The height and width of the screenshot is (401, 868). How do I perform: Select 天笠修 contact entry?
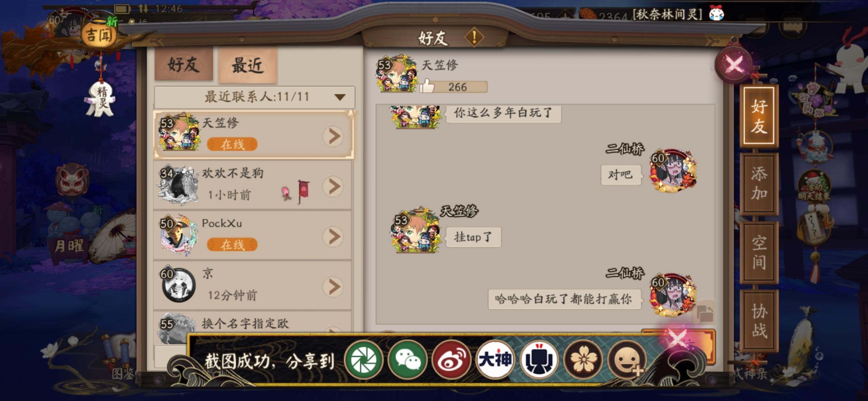point(254,135)
